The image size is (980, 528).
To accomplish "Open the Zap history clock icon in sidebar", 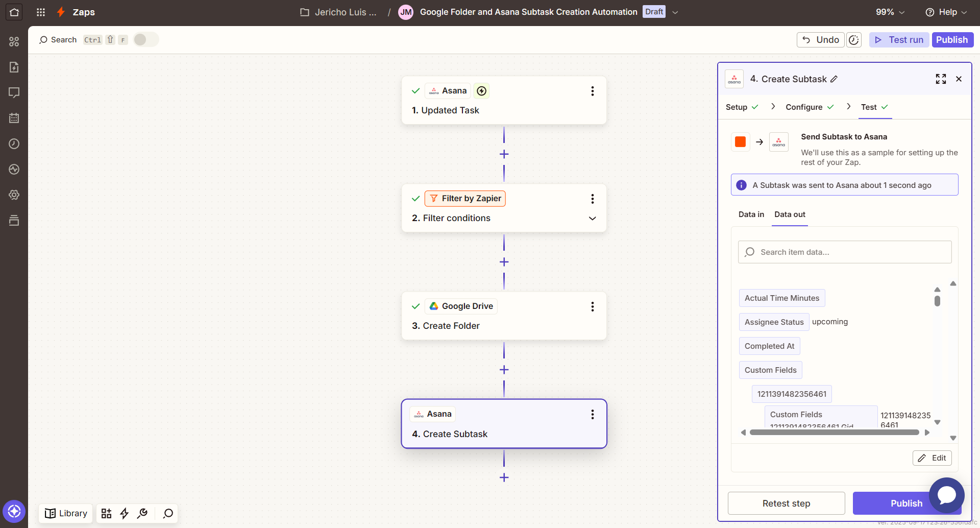I will tap(14, 144).
